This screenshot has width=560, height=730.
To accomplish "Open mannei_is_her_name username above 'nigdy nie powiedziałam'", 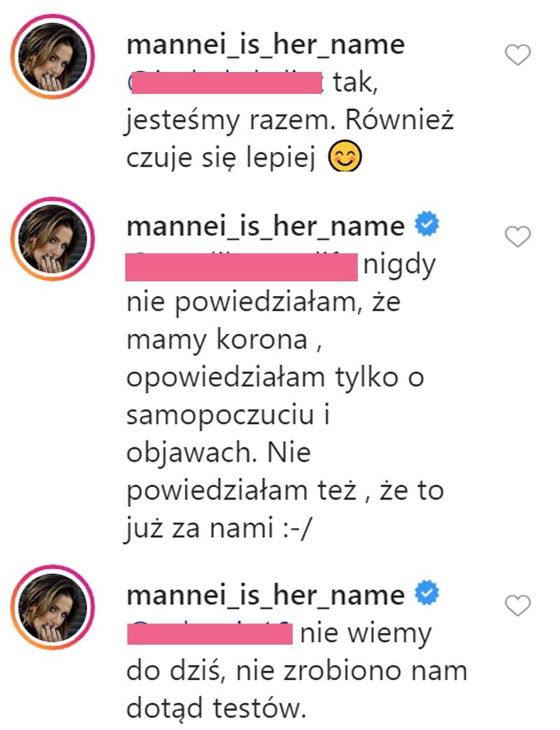I will (265, 227).
